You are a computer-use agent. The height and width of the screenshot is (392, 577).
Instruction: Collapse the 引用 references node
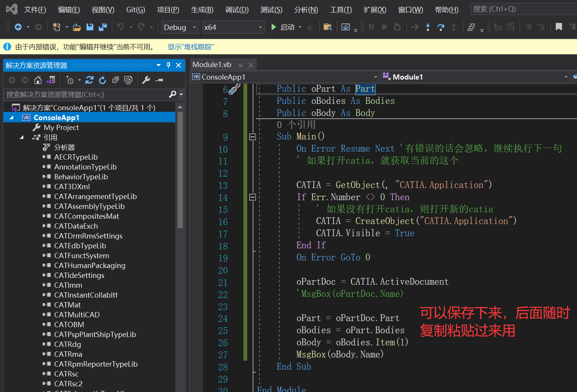coord(22,137)
